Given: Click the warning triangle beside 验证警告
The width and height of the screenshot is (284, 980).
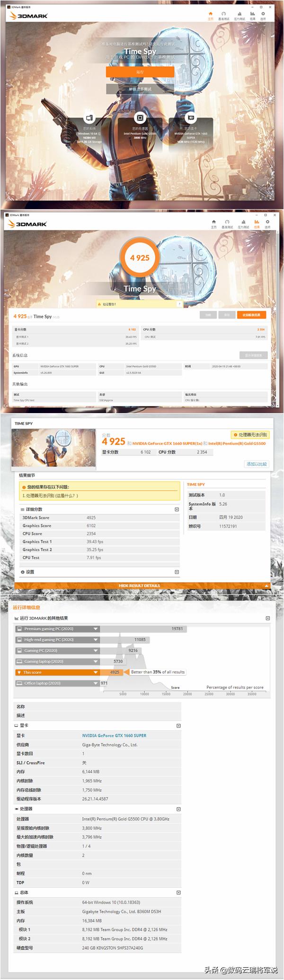Looking at the screenshot, I should pos(100,304).
